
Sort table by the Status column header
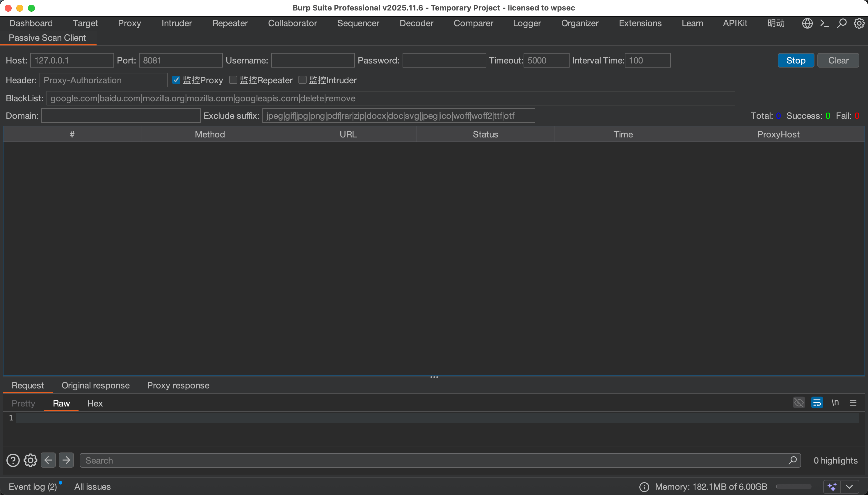[x=485, y=134]
